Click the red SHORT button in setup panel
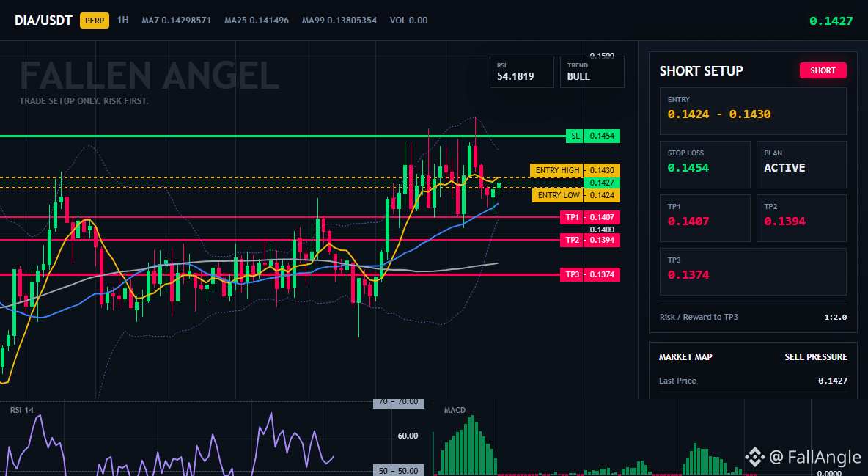The height and width of the screenshot is (476, 868). tap(823, 70)
